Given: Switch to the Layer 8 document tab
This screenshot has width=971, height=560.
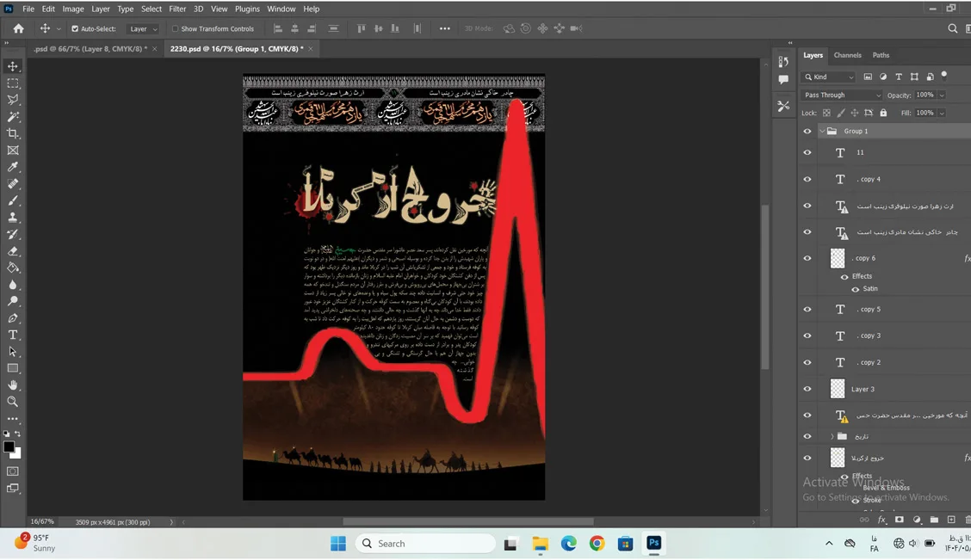Looking at the screenshot, I should (x=90, y=49).
